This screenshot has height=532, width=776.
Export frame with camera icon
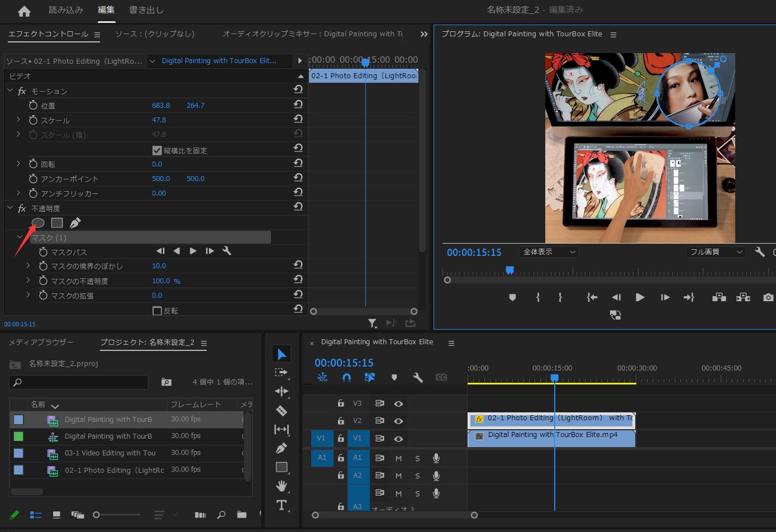coord(768,297)
